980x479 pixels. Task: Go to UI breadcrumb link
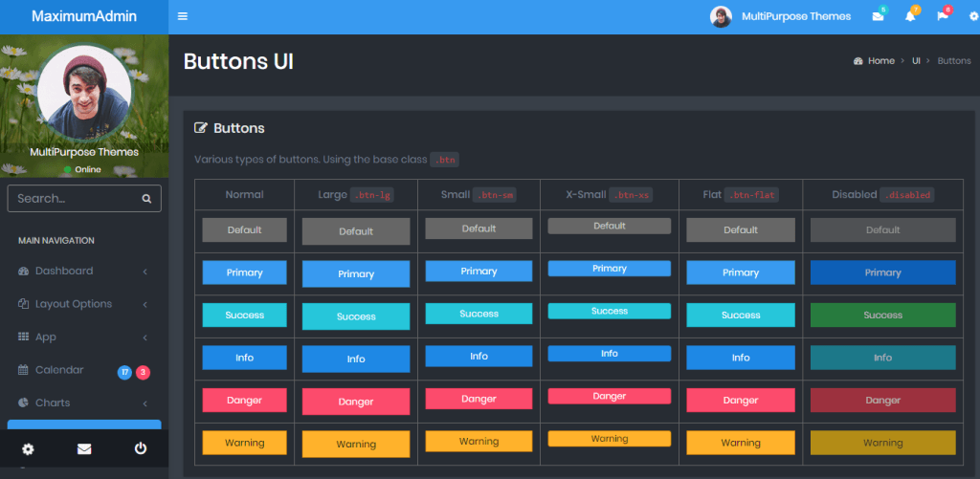pyautogui.click(x=916, y=60)
